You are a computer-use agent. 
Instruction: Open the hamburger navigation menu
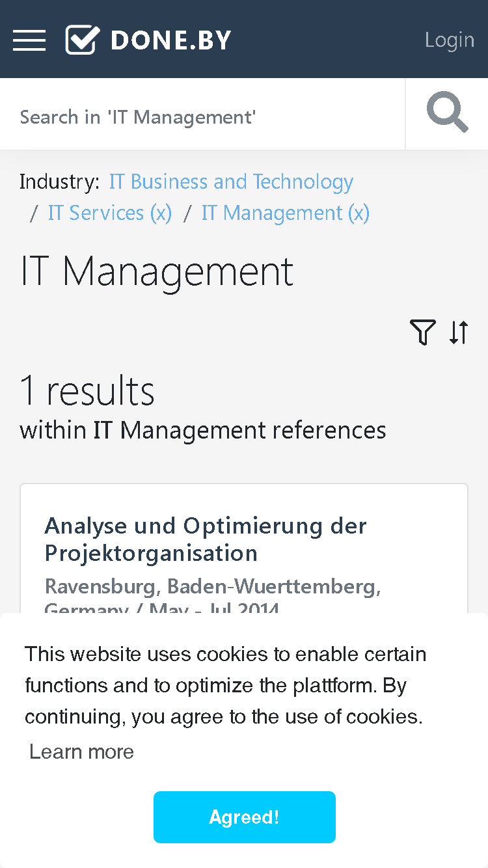[29, 40]
